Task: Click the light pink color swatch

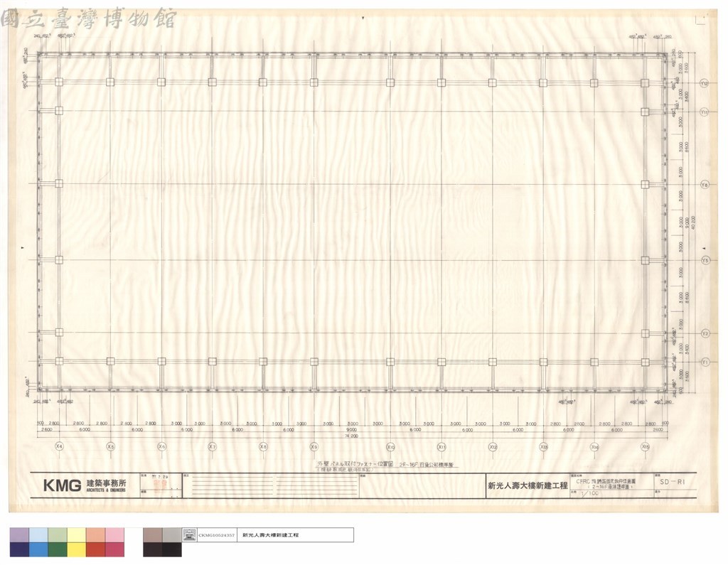Action: point(114,535)
